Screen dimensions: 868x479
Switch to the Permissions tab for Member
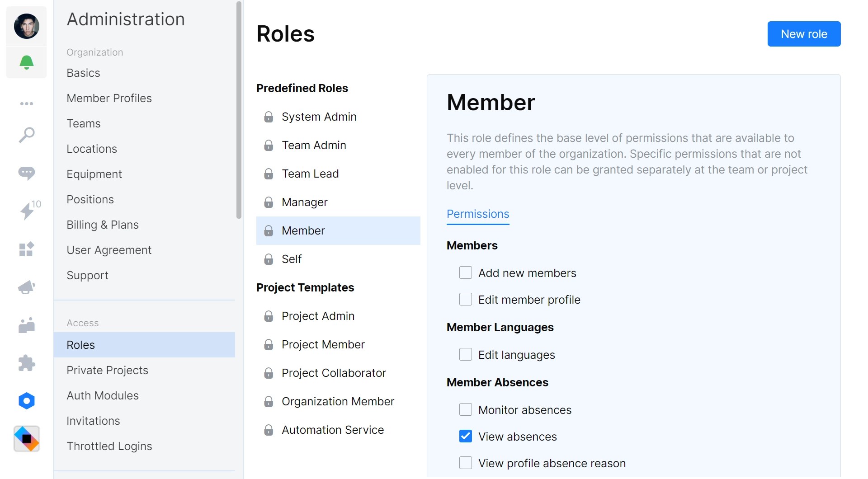click(x=477, y=214)
